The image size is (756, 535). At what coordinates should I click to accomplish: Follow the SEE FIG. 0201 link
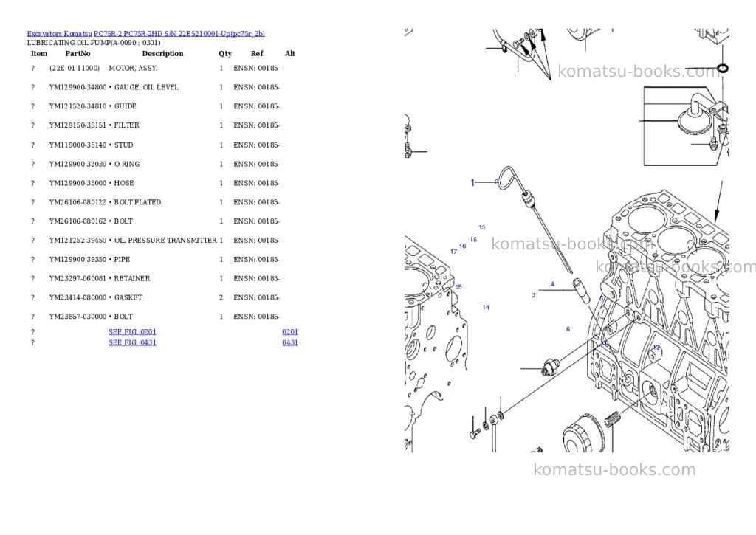[x=133, y=331]
